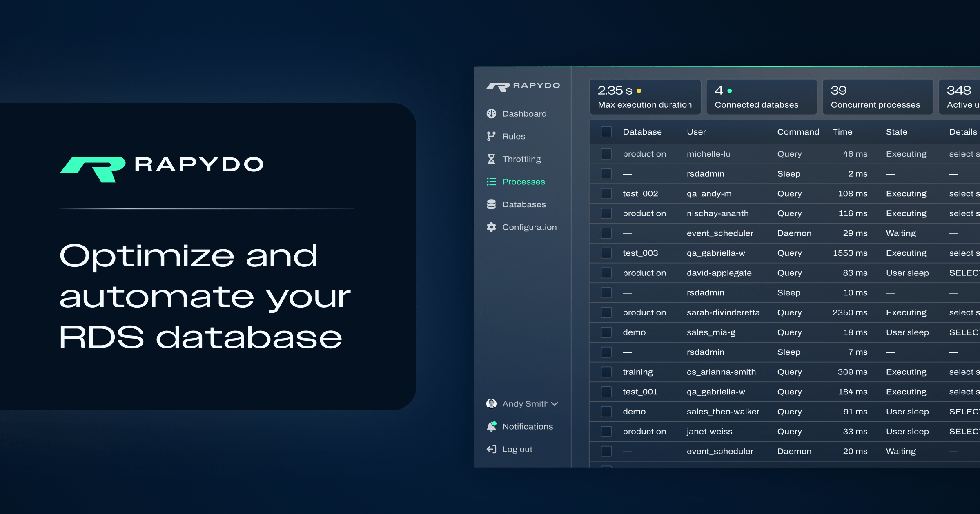Image resolution: width=980 pixels, height=514 pixels.
Task: Select the header checkbox to choose all rows
Action: (x=606, y=132)
